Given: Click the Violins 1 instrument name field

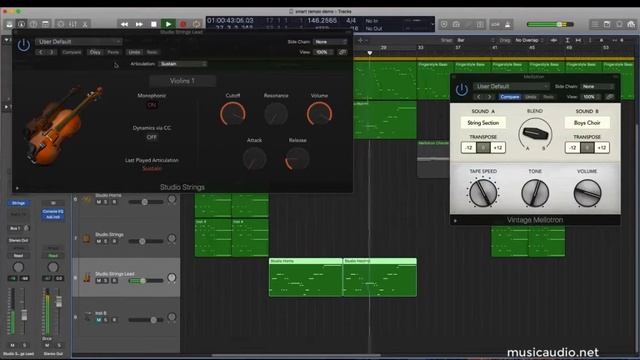Looking at the screenshot, I should click(182, 81).
